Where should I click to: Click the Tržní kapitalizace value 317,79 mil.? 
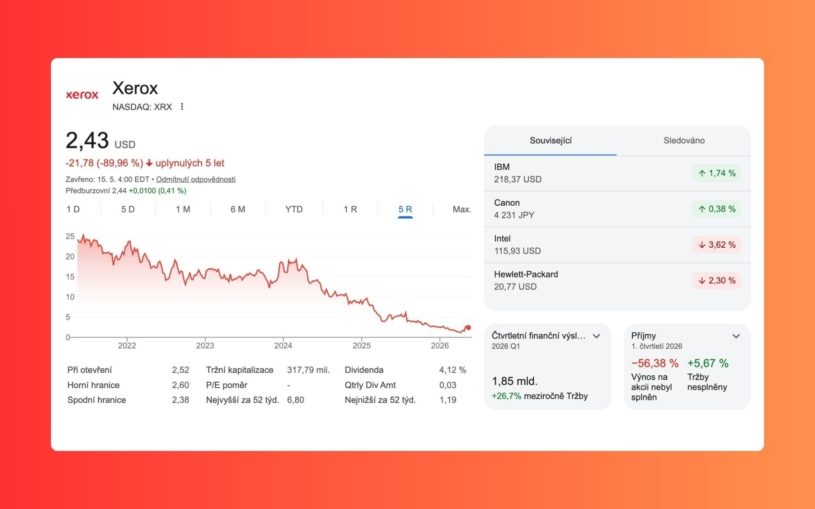[x=308, y=370]
